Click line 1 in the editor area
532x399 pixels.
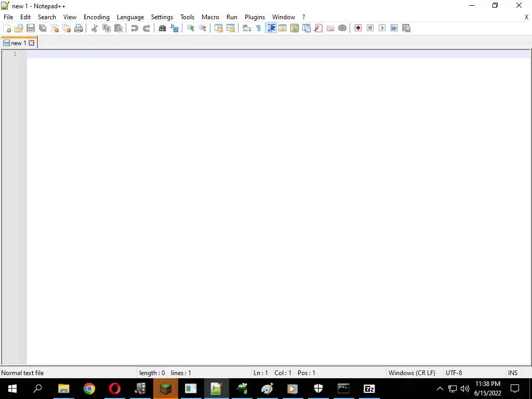coord(278,54)
